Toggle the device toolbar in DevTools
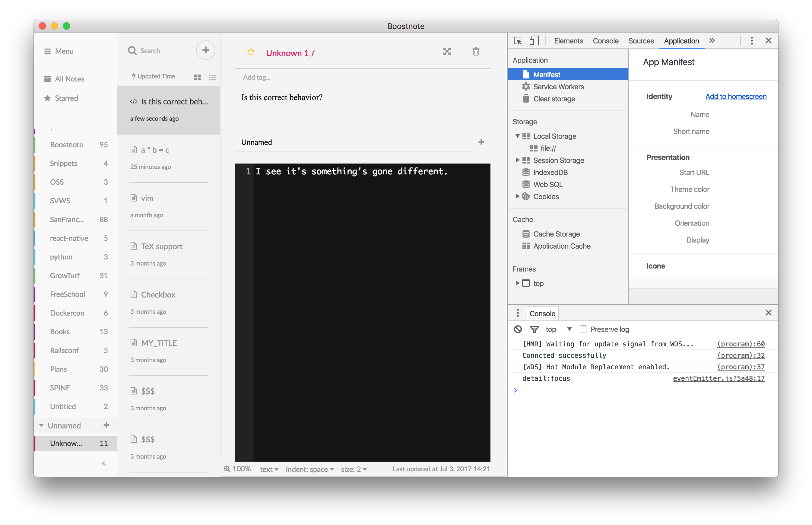 tap(534, 40)
